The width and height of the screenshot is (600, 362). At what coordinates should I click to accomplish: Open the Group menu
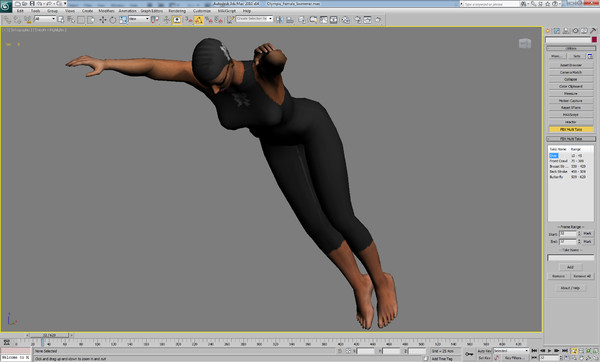pos(52,11)
